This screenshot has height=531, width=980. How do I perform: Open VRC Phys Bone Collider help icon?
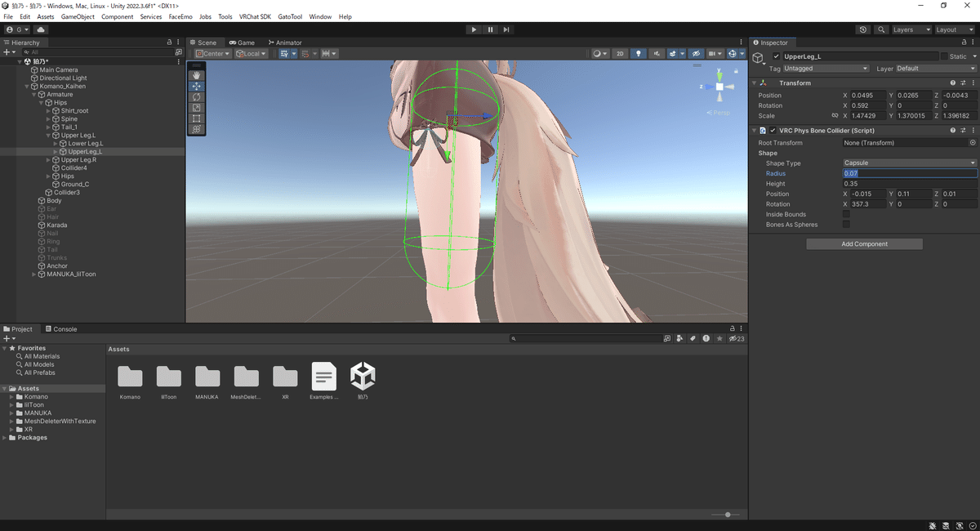pyautogui.click(x=952, y=130)
